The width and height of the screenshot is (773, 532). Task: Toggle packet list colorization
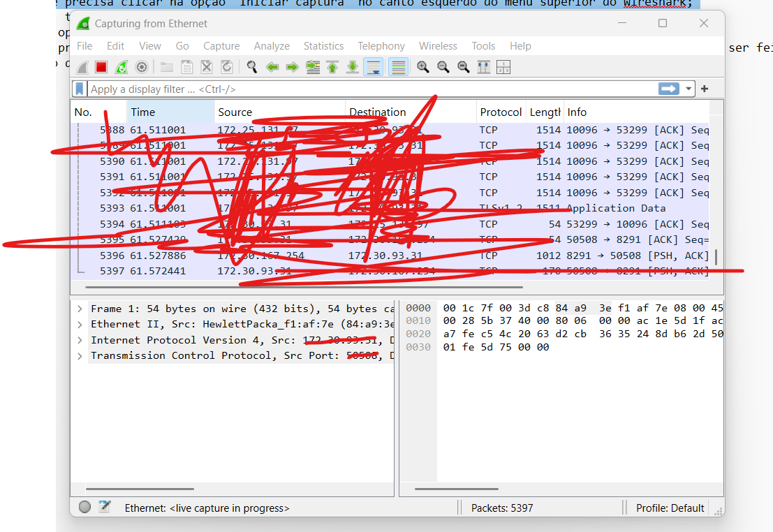point(398,67)
